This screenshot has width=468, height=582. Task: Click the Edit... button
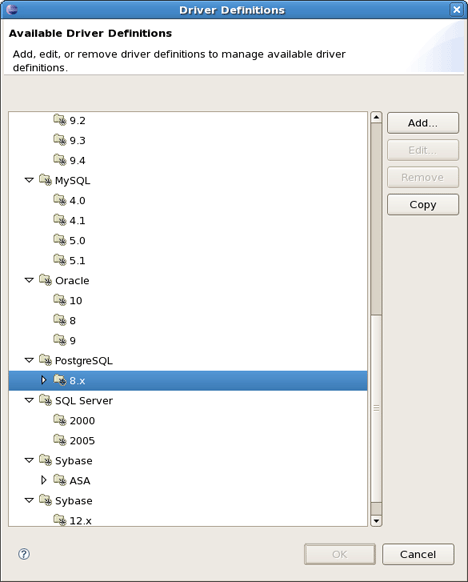[x=423, y=150]
